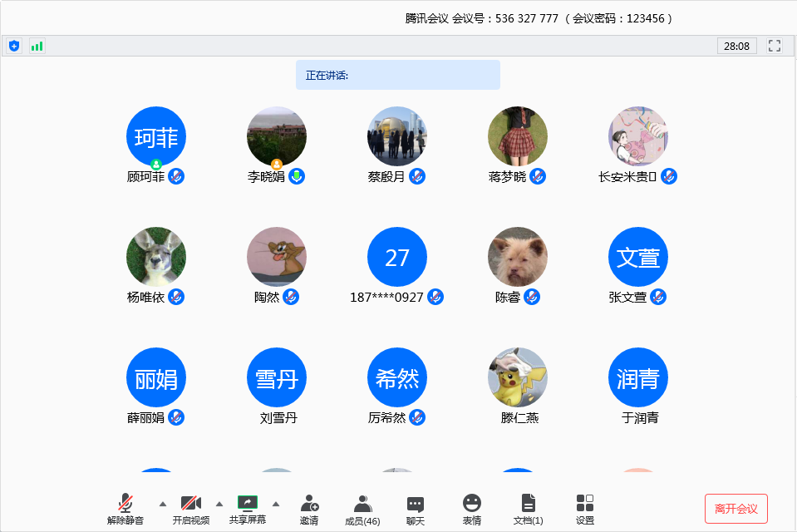Open the emoji reactions icon
The height and width of the screenshot is (532, 797).
point(472,508)
